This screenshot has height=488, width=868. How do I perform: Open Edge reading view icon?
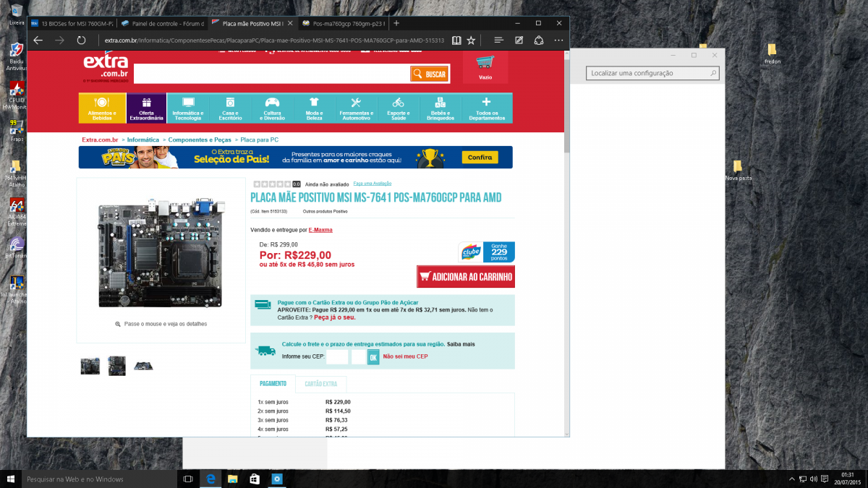click(456, 40)
